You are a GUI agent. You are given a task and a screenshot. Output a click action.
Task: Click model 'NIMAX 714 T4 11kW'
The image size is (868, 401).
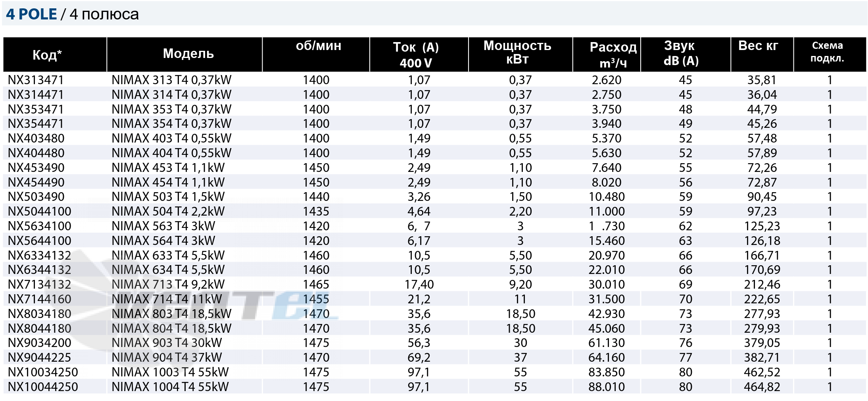(167, 299)
